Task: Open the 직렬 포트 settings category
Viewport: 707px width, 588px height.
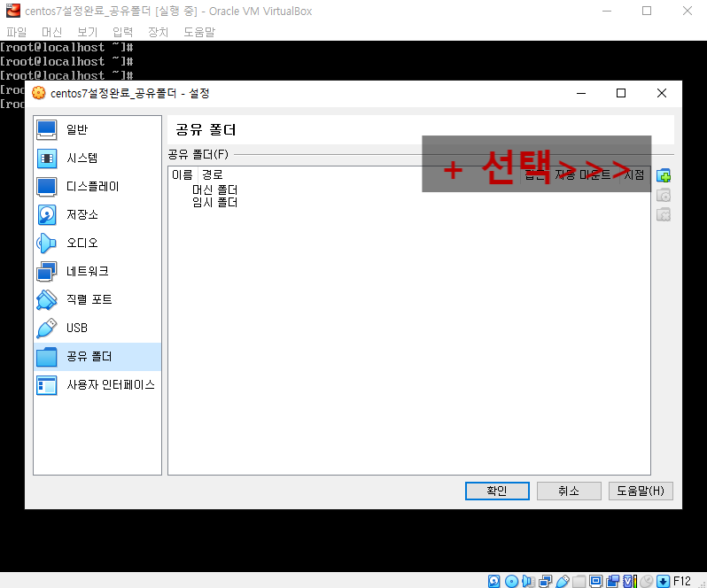Action: point(97,300)
